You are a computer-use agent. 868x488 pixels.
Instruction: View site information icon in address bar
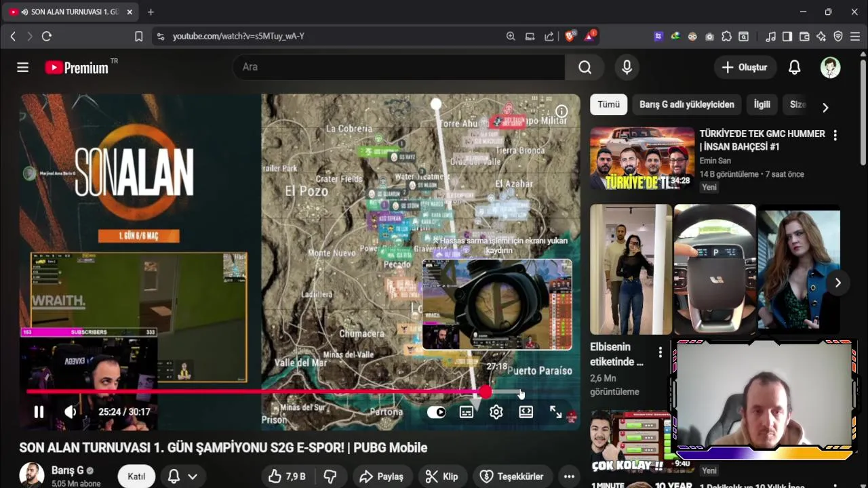click(160, 36)
